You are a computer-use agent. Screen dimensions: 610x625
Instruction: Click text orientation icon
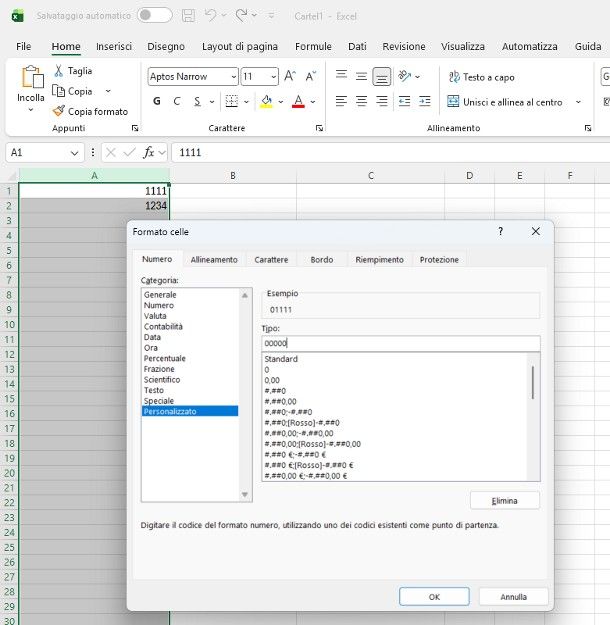[405, 76]
